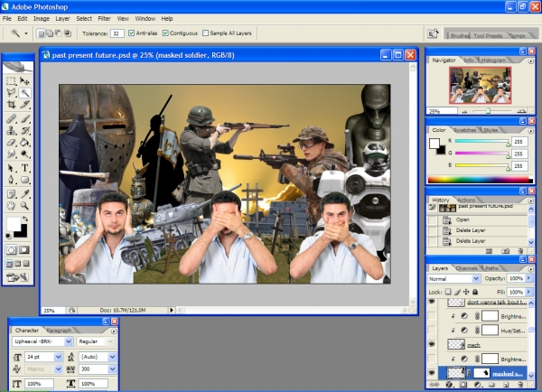Switch to Quick Mask mode
Screen dimensions: 542x392
[x=24, y=250]
